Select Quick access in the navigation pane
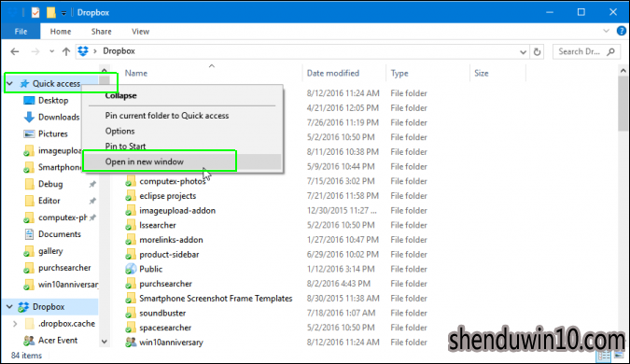630x364 pixels. pyautogui.click(x=56, y=84)
